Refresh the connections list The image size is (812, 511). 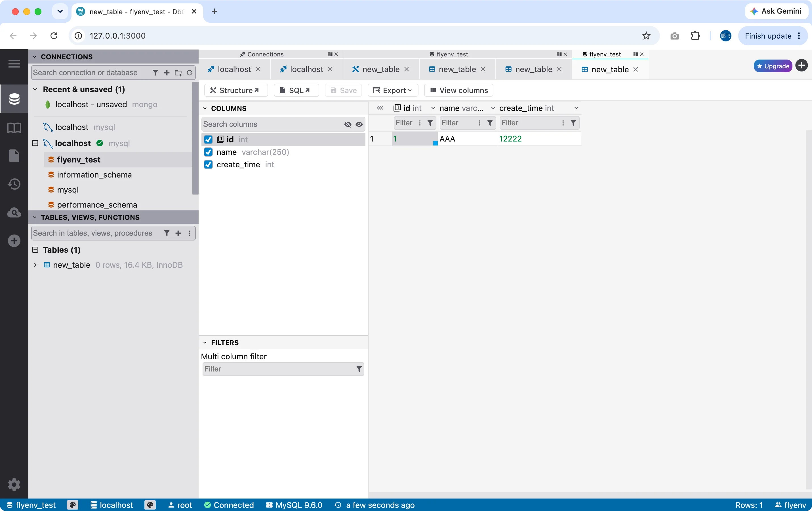(x=190, y=73)
